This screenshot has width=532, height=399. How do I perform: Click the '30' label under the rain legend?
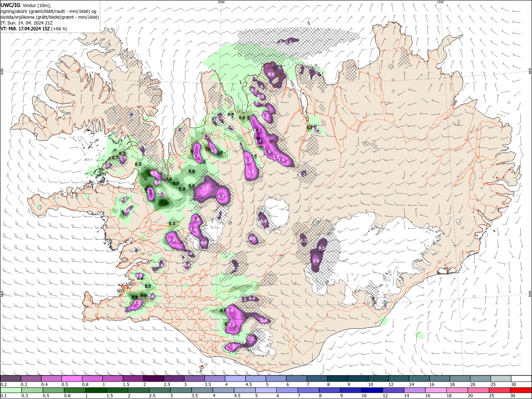513,396
